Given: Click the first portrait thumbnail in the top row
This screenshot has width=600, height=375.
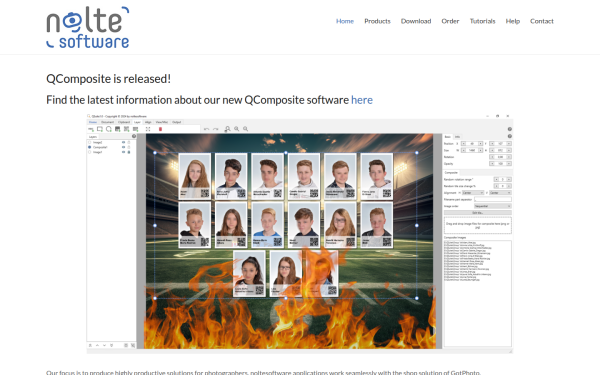Looking at the screenshot, I should [194, 176].
